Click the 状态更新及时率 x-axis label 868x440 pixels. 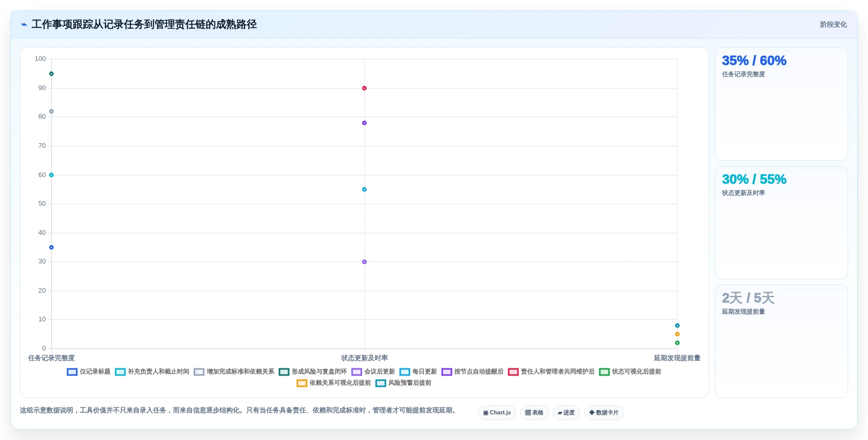pyautogui.click(x=364, y=358)
